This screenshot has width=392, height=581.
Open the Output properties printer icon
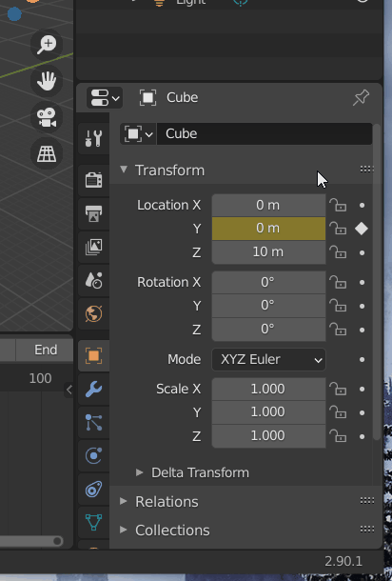(x=93, y=213)
